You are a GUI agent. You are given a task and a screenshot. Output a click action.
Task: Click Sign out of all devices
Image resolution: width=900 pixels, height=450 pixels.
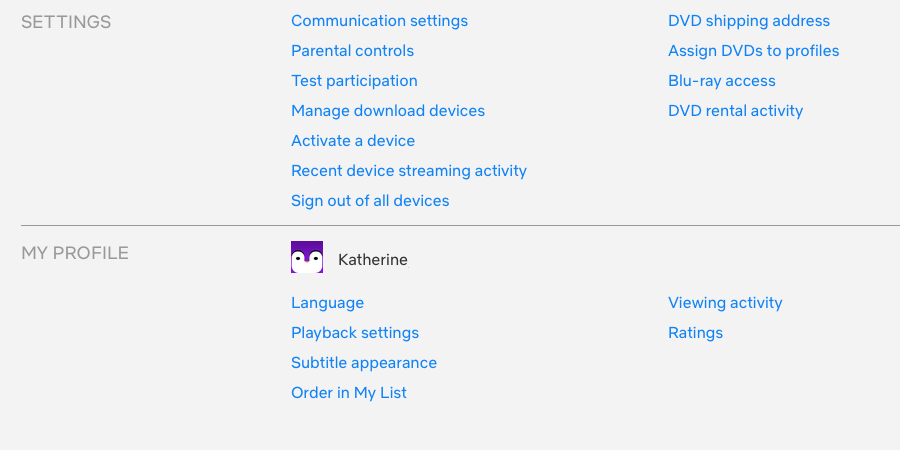click(370, 201)
